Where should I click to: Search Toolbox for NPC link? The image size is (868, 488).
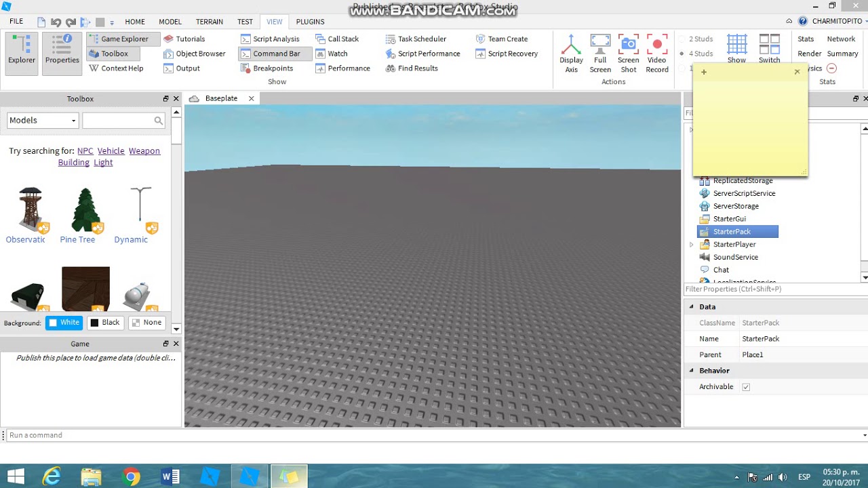pyautogui.click(x=85, y=151)
